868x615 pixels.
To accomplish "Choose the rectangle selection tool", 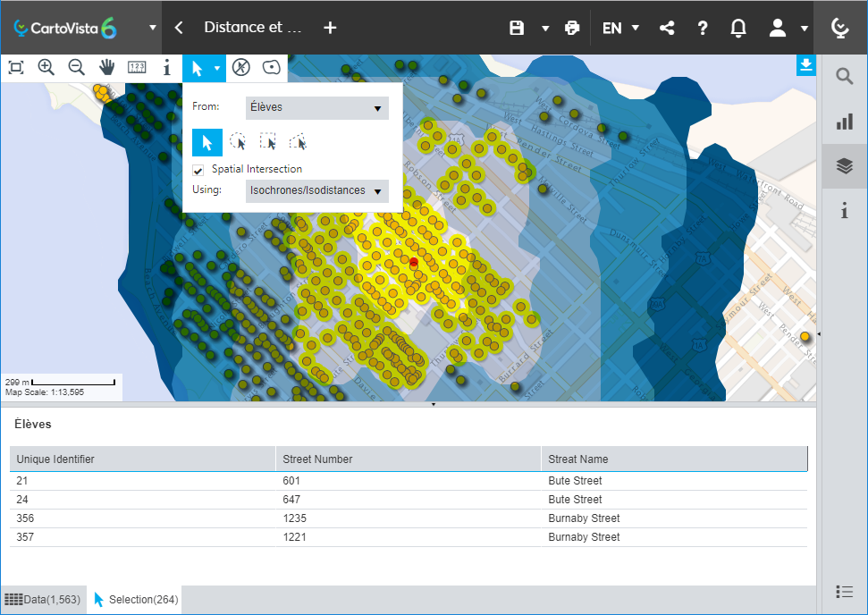I will pyautogui.click(x=267, y=142).
